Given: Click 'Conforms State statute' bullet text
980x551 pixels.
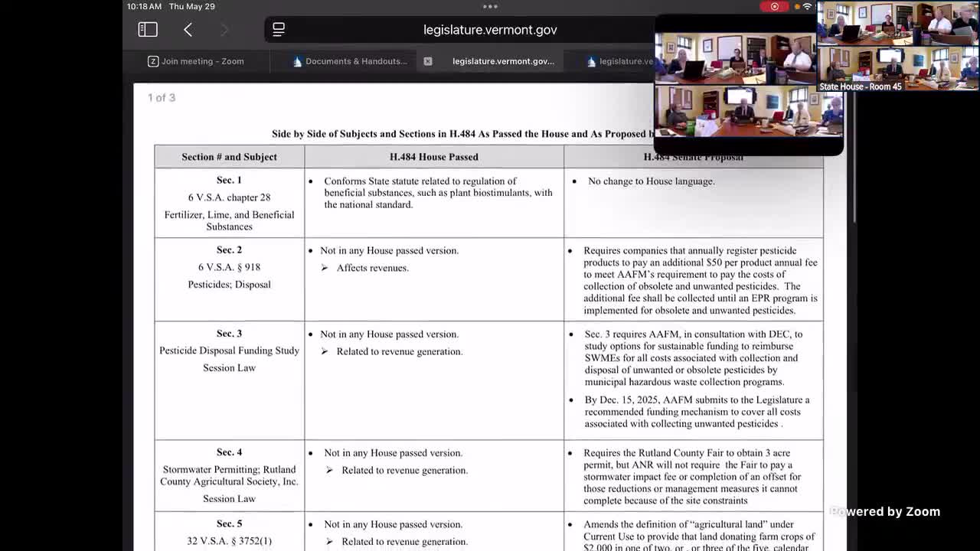Looking at the screenshot, I should tap(438, 193).
